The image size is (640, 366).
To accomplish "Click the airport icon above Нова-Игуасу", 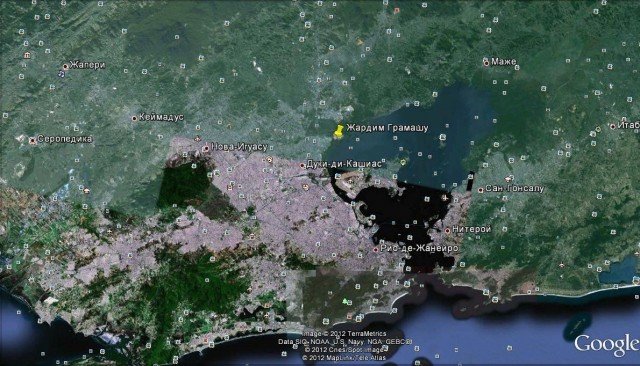I will (x=198, y=138).
